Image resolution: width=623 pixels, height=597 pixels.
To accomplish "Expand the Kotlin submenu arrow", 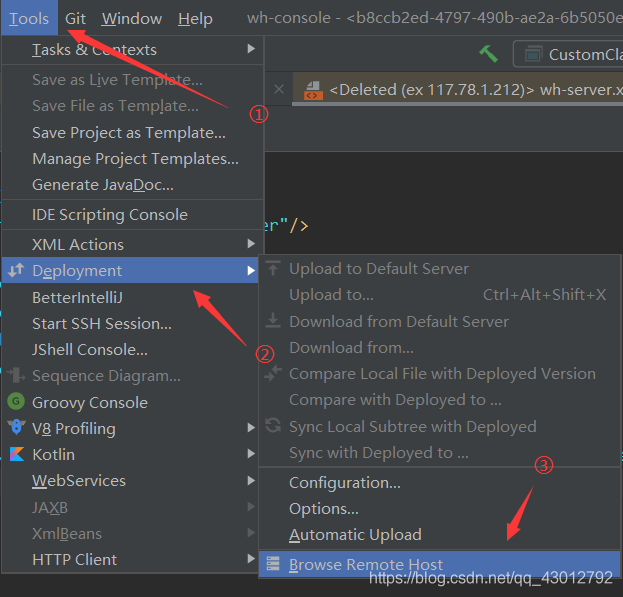I will pos(251,454).
